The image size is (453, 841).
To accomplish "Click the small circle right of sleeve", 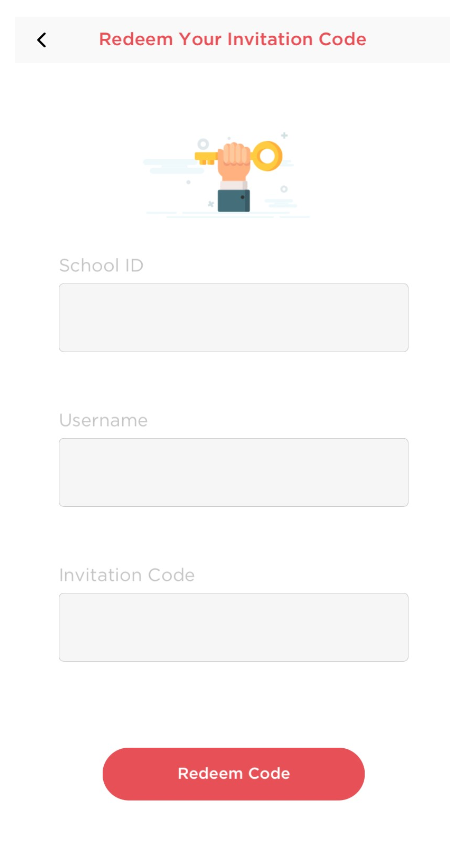I will point(284,189).
